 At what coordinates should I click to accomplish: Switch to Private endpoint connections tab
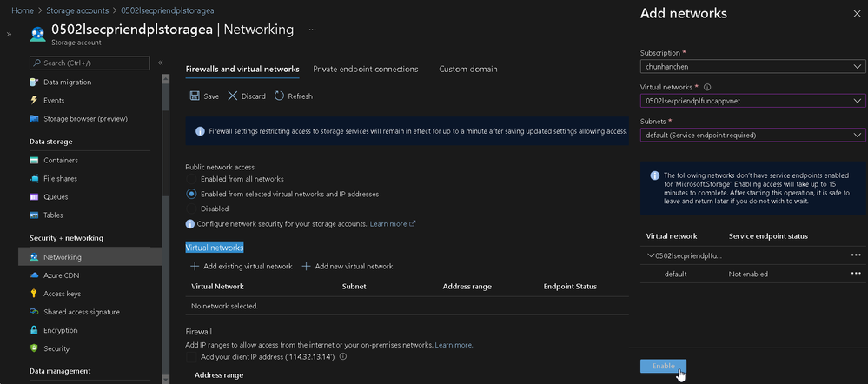pos(365,70)
